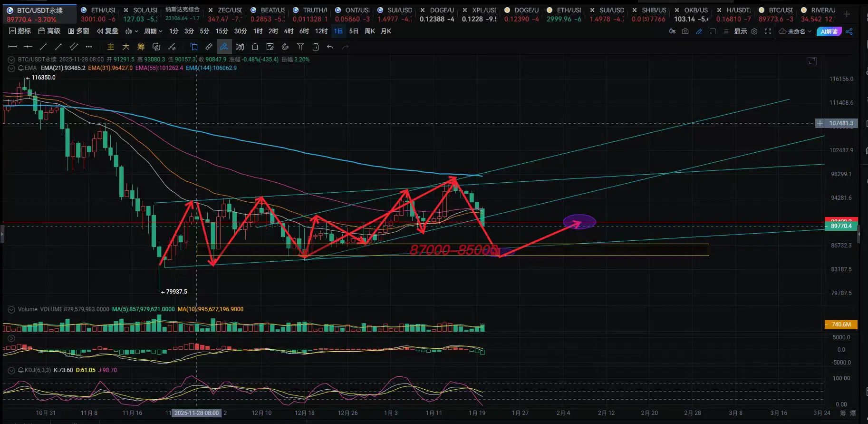Click the 筹 chip distribution icon in toolbar
This screenshot has height=424, width=868.
141,47
